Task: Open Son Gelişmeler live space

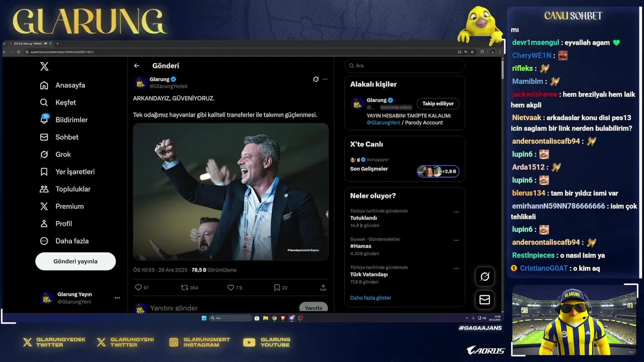Action: click(369, 169)
